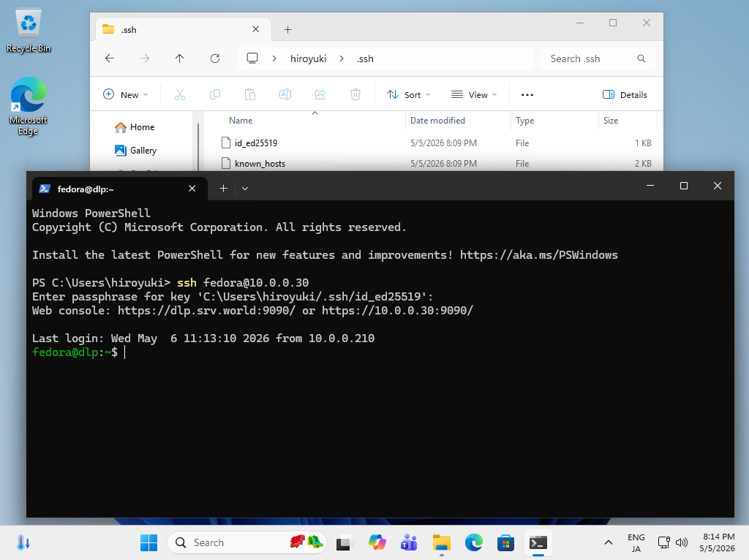Open the clock showing 8:14 PM
The image size is (749, 560).
(x=717, y=542)
